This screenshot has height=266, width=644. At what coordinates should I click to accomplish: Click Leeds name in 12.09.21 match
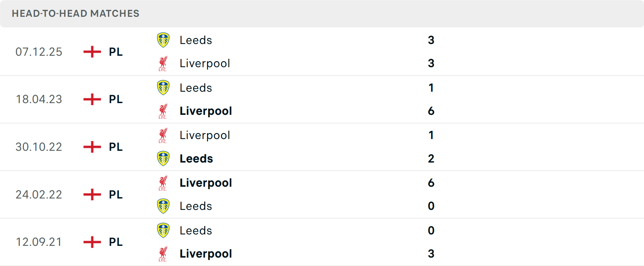click(x=196, y=230)
